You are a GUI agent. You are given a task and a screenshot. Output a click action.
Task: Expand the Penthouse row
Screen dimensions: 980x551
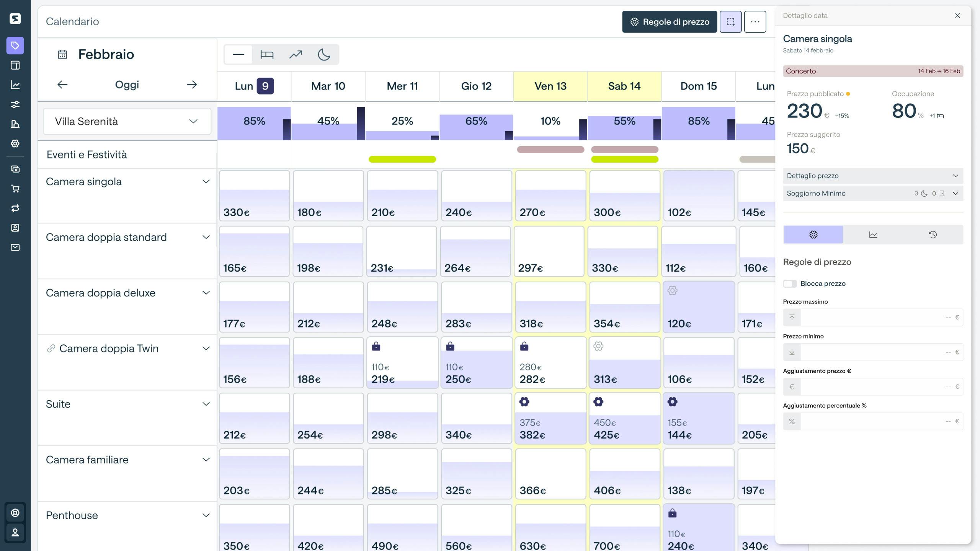(206, 515)
